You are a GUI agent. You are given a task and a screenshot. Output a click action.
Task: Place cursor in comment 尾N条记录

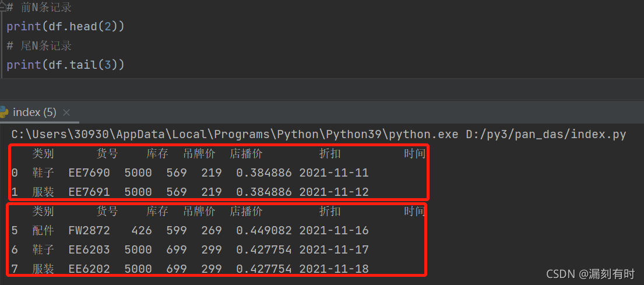(x=39, y=46)
